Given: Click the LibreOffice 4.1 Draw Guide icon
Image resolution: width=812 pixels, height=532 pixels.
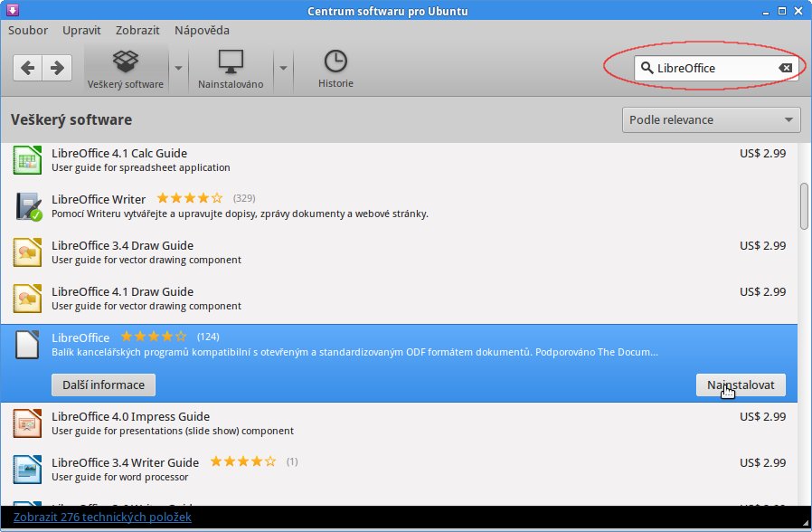Looking at the screenshot, I should (27, 299).
